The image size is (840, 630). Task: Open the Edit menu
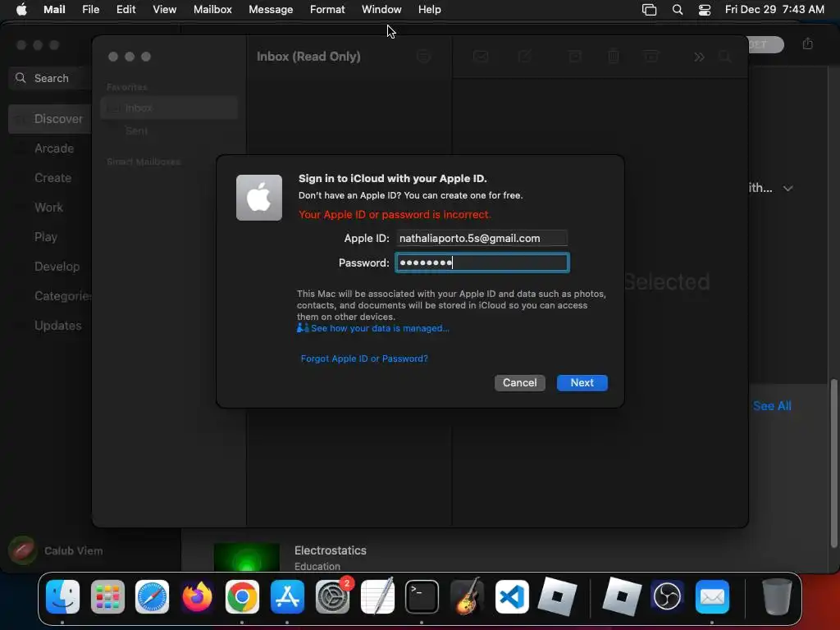tap(126, 9)
